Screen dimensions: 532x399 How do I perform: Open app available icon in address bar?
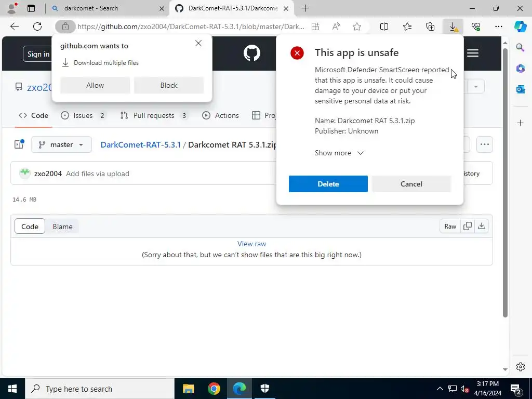[315, 26]
